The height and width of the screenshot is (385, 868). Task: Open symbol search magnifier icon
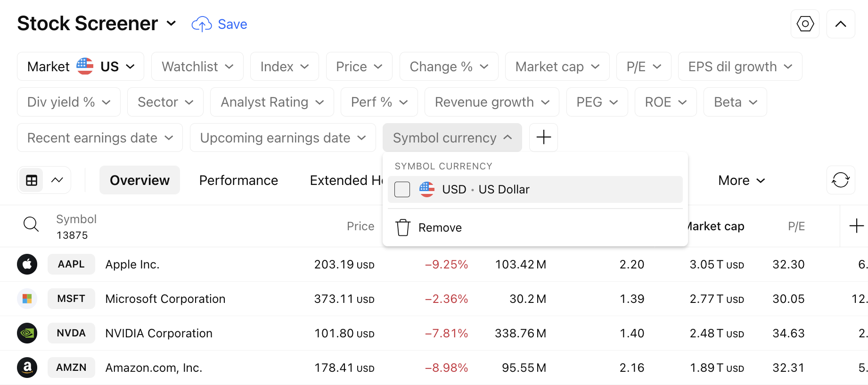click(31, 224)
